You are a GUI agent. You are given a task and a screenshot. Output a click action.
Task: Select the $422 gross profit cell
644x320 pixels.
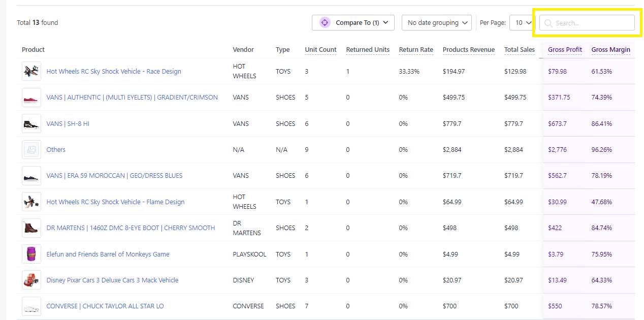pos(555,228)
